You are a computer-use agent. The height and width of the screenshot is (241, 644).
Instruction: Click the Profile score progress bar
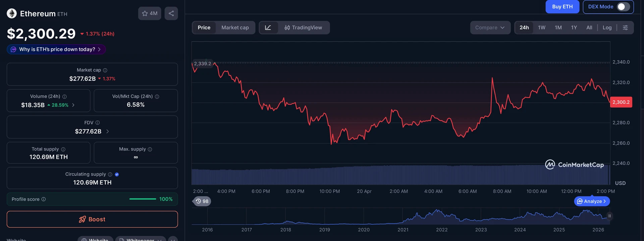pyautogui.click(x=143, y=199)
